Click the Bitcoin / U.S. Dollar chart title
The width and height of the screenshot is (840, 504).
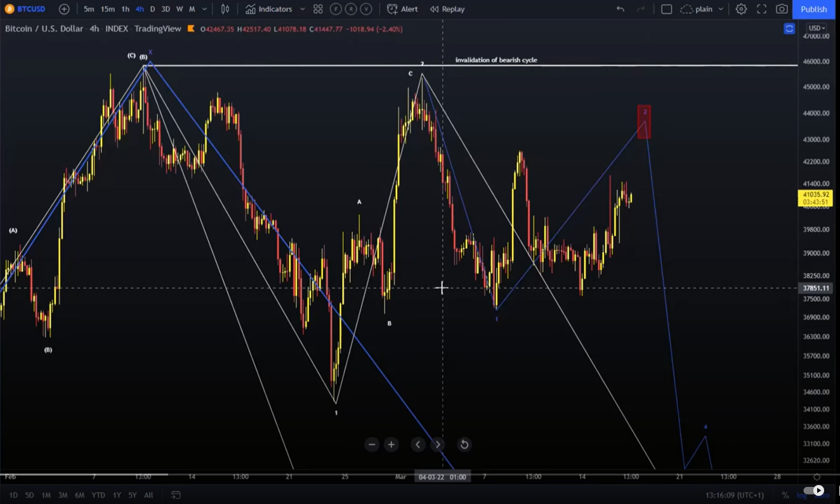(44, 29)
